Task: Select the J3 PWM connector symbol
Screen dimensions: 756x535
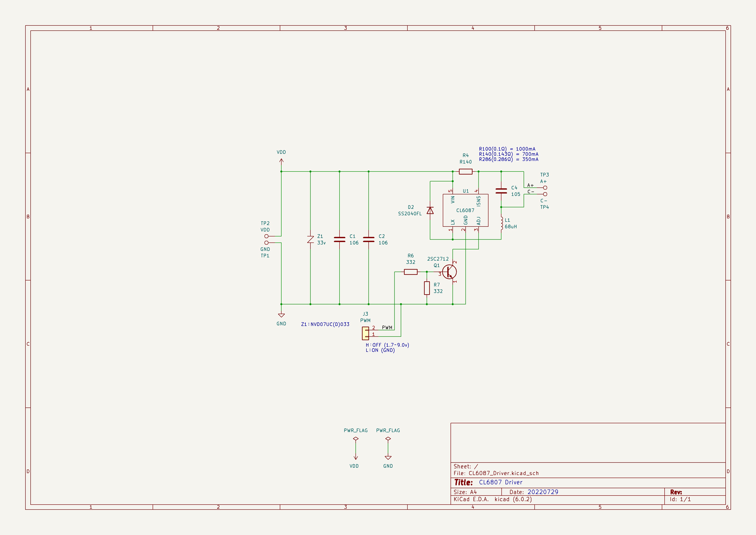Action: [x=365, y=333]
